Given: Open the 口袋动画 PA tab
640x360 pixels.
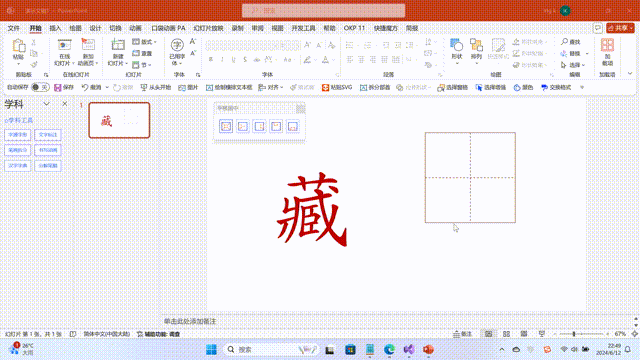Looking at the screenshot, I should tap(168, 28).
